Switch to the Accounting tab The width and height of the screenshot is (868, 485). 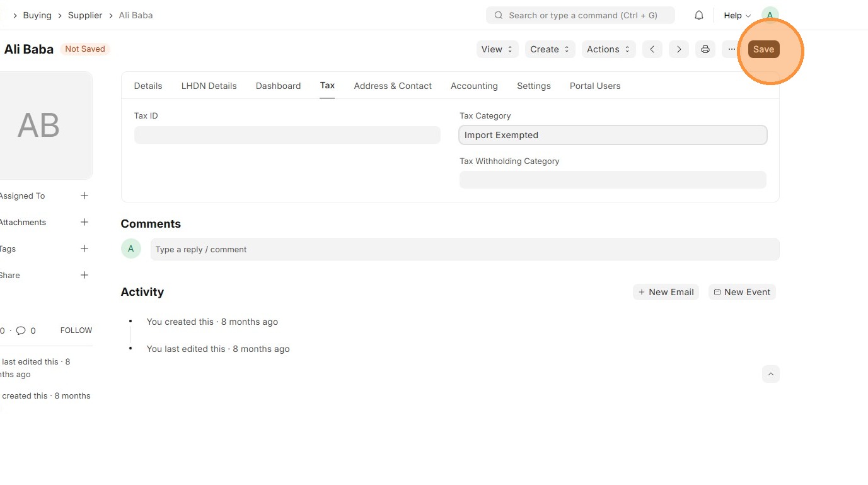(x=474, y=86)
